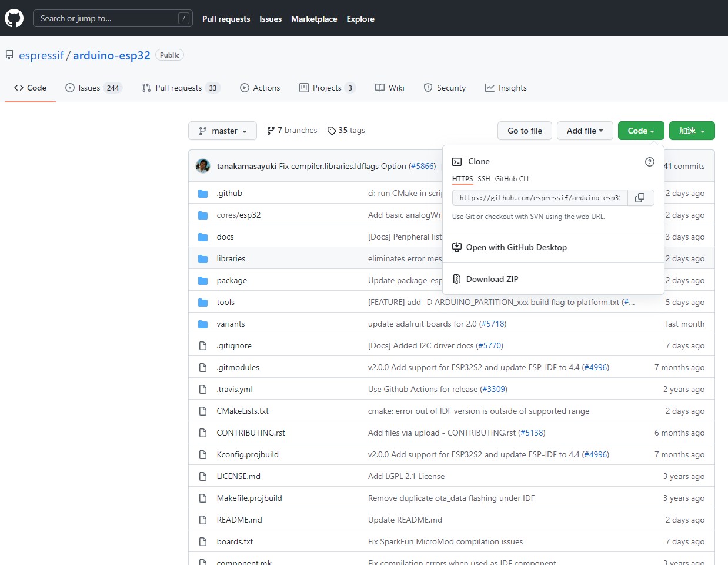Viewport: 728px width, 565px height.
Task: Click the Kconfig.projbuild file icon
Action: pos(203,455)
